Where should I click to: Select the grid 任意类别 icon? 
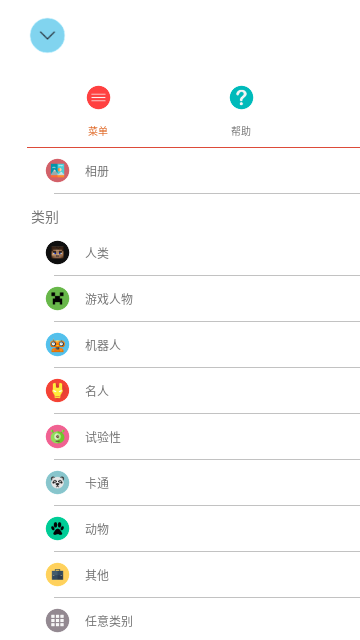(57, 620)
